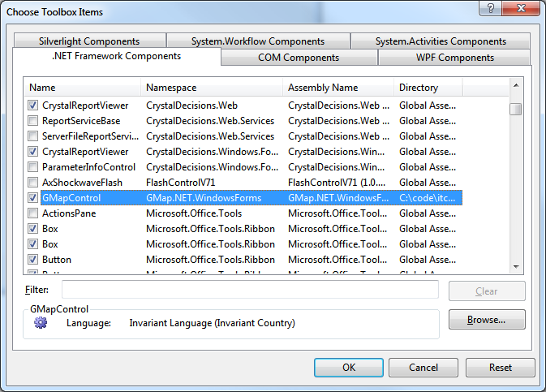Check the ParameterInfoControl checkbox
The image size is (546, 392).
tap(32, 167)
